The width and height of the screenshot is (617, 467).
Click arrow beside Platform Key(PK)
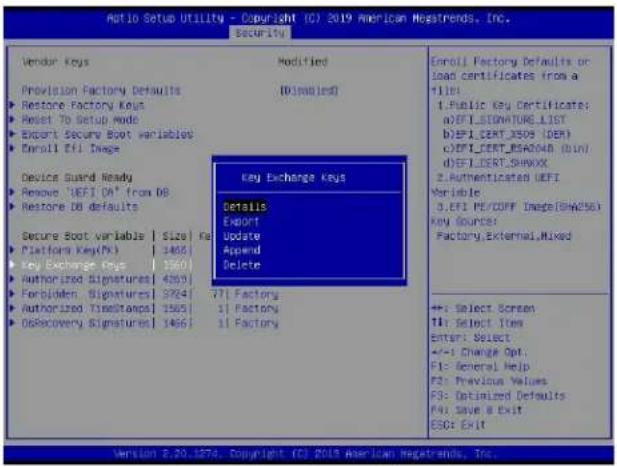[12, 250]
